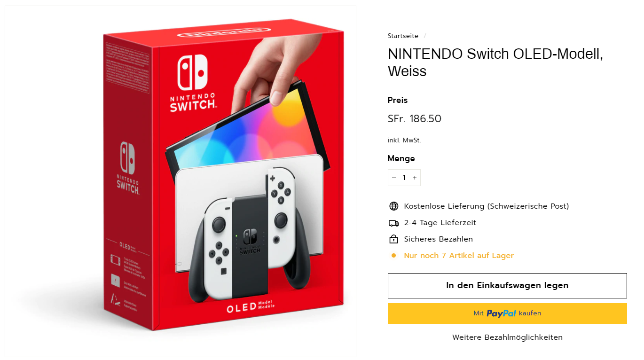
Task: Click the Kostenlose Lieferung text
Action: click(487, 206)
